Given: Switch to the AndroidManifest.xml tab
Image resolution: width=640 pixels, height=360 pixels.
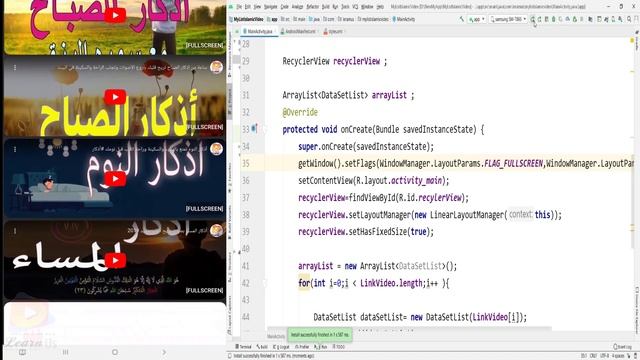Looking at the screenshot, I should pyautogui.click(x=300, y=31).
